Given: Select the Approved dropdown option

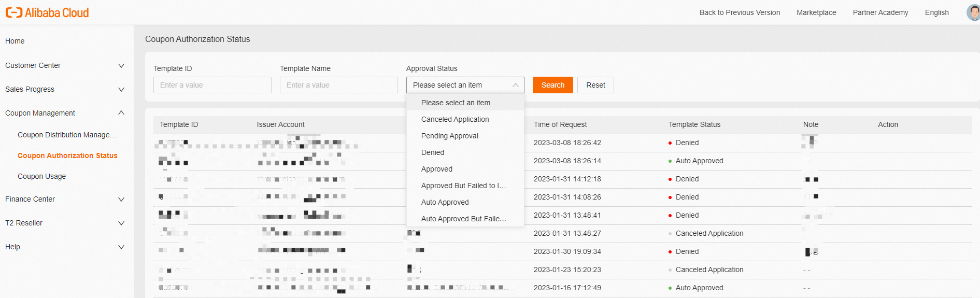Looking at the screenshot, I should coord(465,169).
